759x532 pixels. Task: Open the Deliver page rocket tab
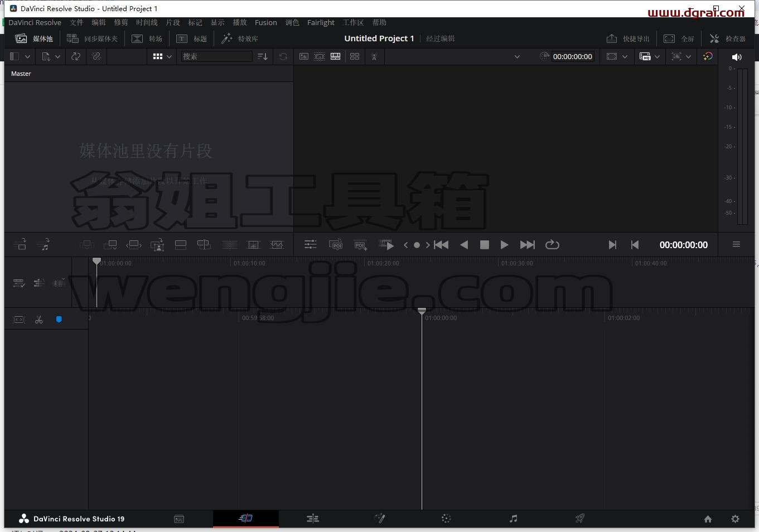tap(580, 519)
